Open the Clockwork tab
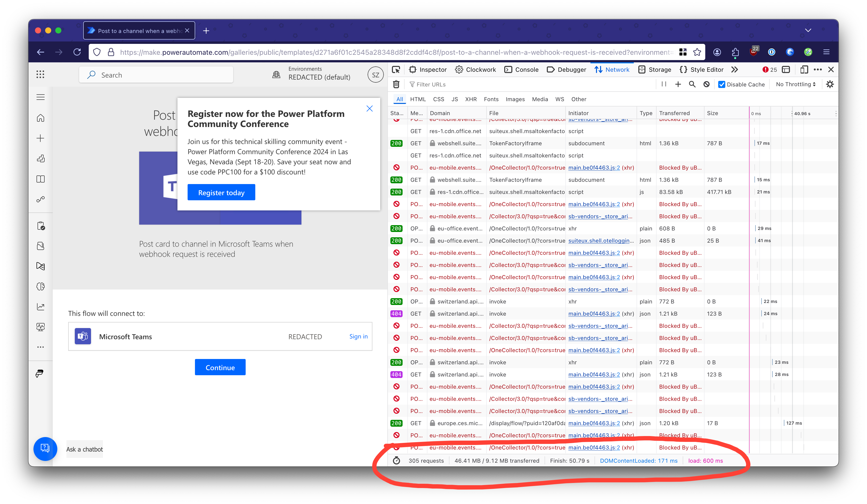The height and width of the screenshot is (504, 867). (x=476, y=69)
